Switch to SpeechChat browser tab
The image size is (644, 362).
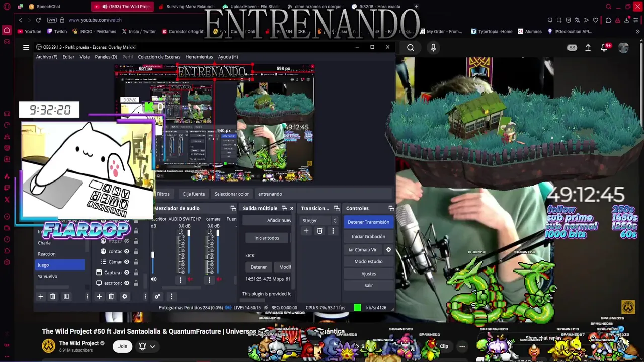coord(48,7)
